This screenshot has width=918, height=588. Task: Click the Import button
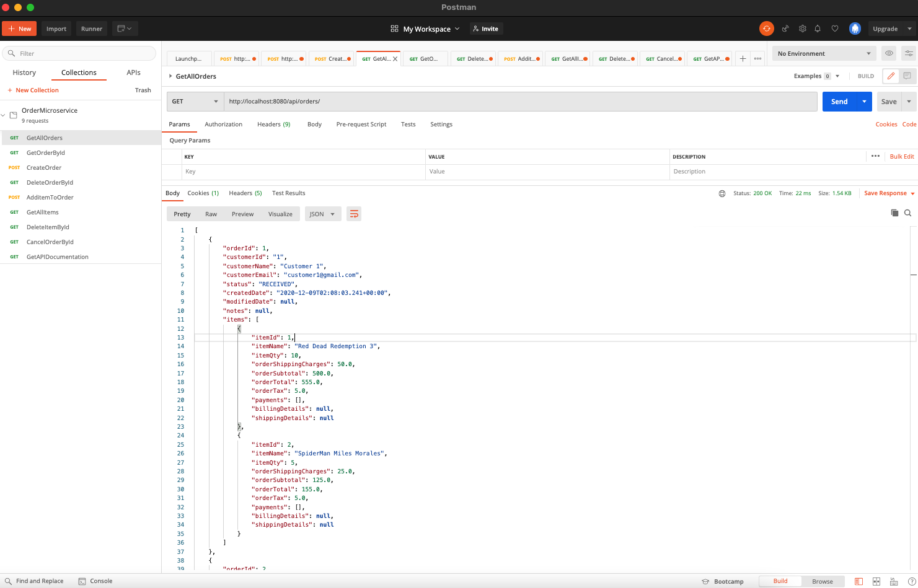[56, 29]
